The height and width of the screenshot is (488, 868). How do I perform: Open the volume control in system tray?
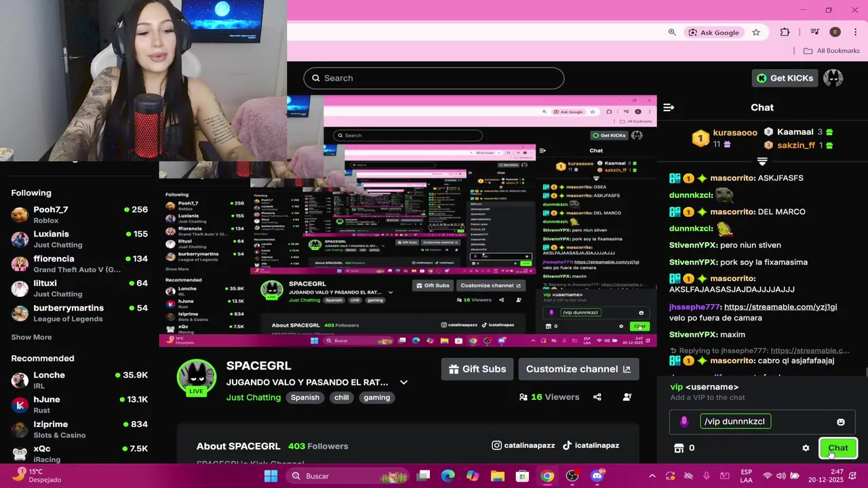(x=781, y=476)
